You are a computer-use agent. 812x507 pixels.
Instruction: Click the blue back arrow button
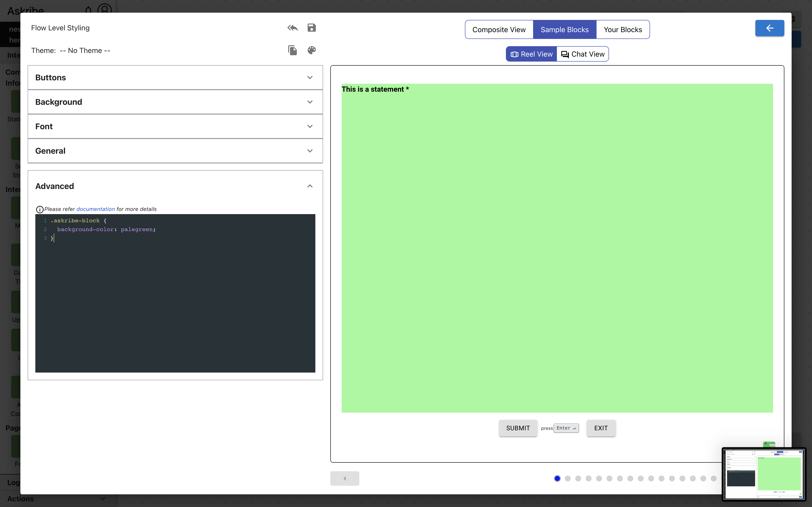tap(769, 28)
